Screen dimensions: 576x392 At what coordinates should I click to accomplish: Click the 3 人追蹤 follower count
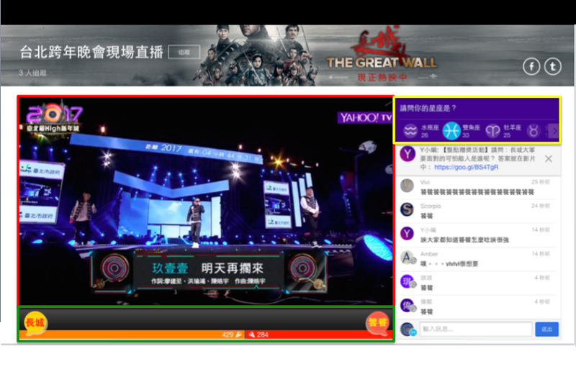[32, 73]
